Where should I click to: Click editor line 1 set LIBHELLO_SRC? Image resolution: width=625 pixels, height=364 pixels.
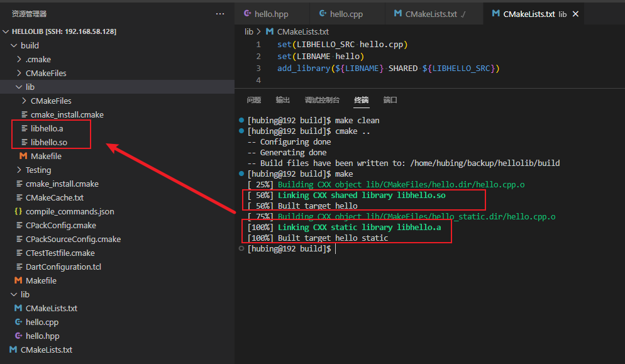(343, 44)
